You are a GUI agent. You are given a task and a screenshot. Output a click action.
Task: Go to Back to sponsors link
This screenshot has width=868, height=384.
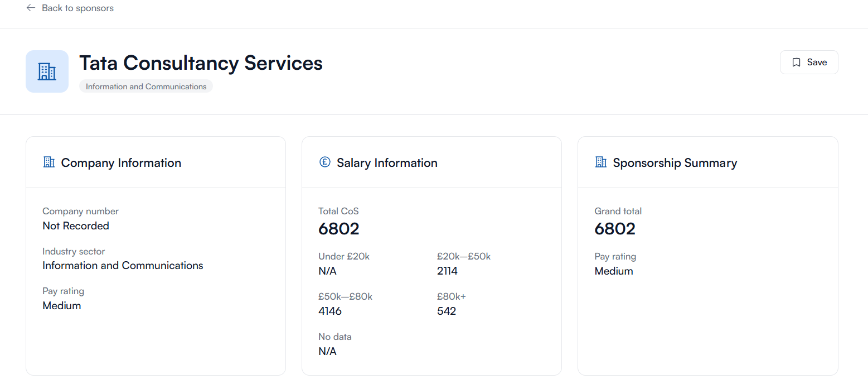(77, 8)
